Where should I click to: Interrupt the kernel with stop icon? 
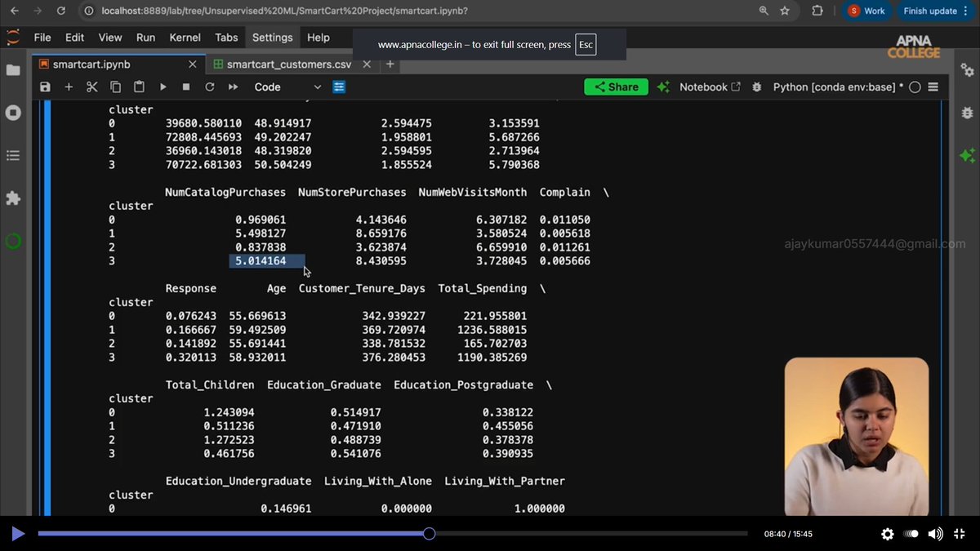coord(186,87)
